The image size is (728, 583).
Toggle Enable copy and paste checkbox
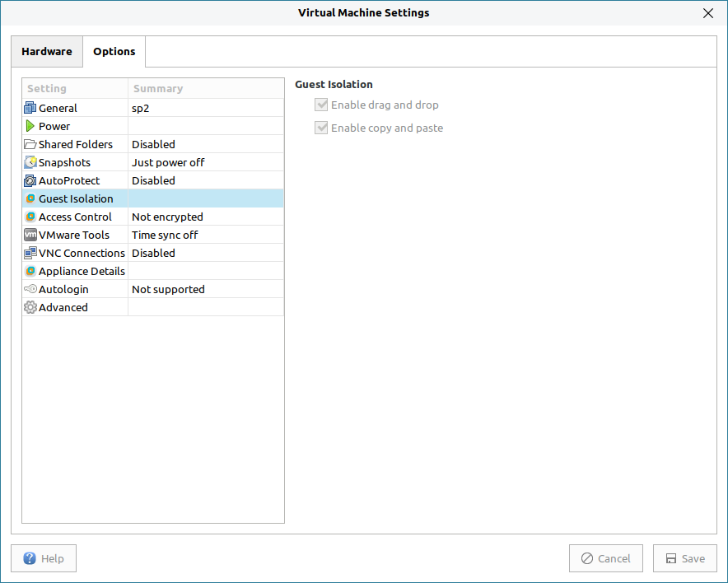pos(321,128)
